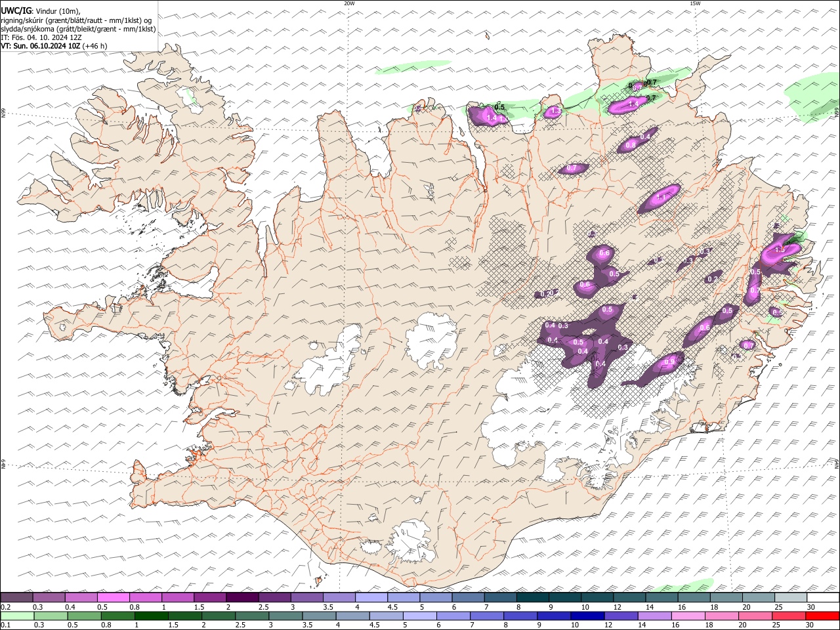Select the top-row teal swatch between 8 and 9

(533, 597)
